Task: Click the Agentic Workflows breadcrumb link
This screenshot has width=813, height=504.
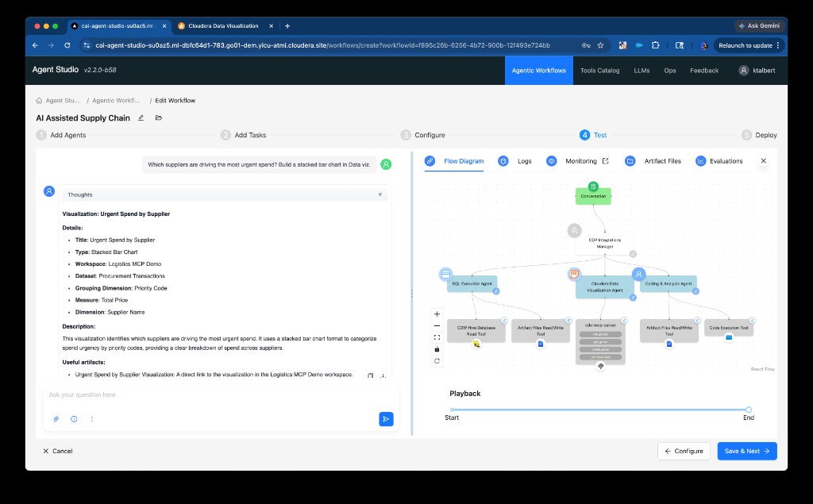Action: [116, 101]
